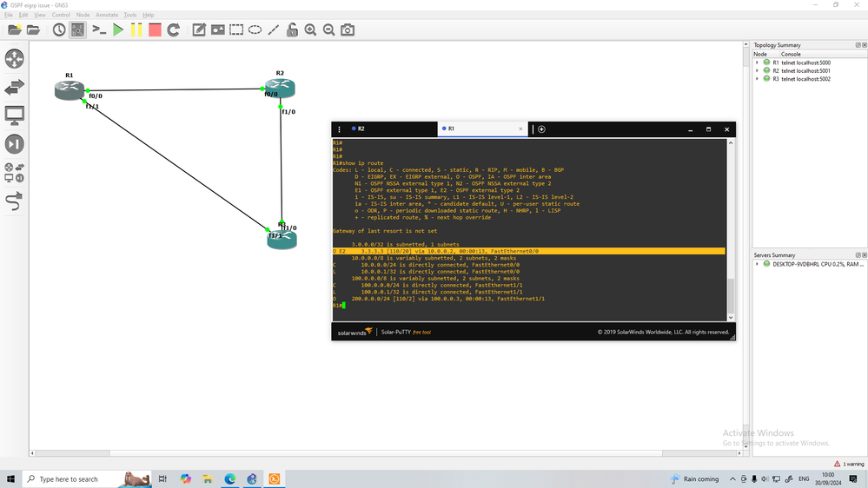Expand the R1 node in Topology Summary
868x488 pixels.
tap(758, 63)
